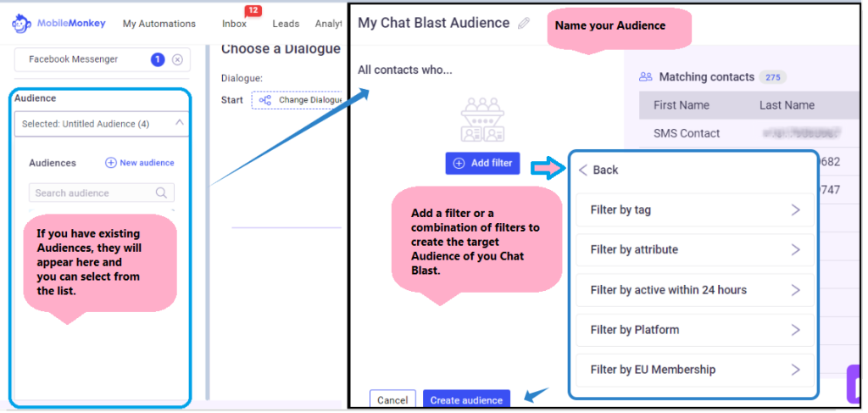Click the red Inbox notification badge
868x413 pixels.
pos(253,10)
